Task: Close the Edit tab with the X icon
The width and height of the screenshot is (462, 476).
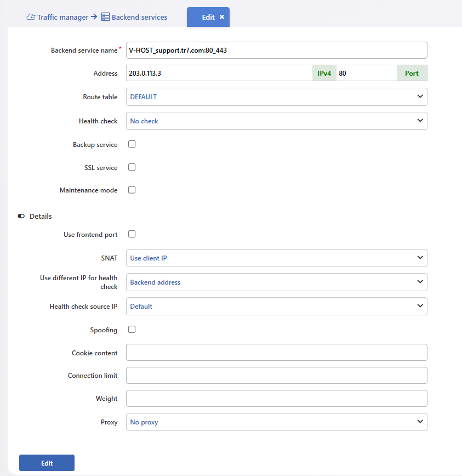Action: (222, 17)
